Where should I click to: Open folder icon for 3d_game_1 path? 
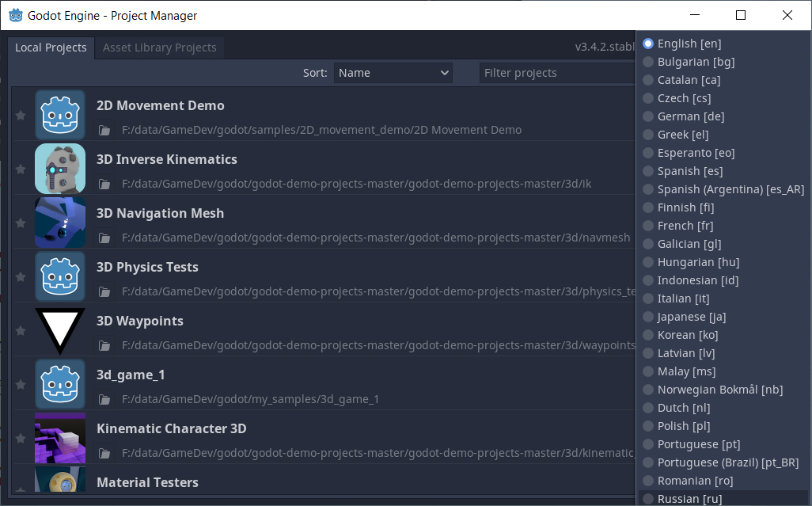[104, 399]
